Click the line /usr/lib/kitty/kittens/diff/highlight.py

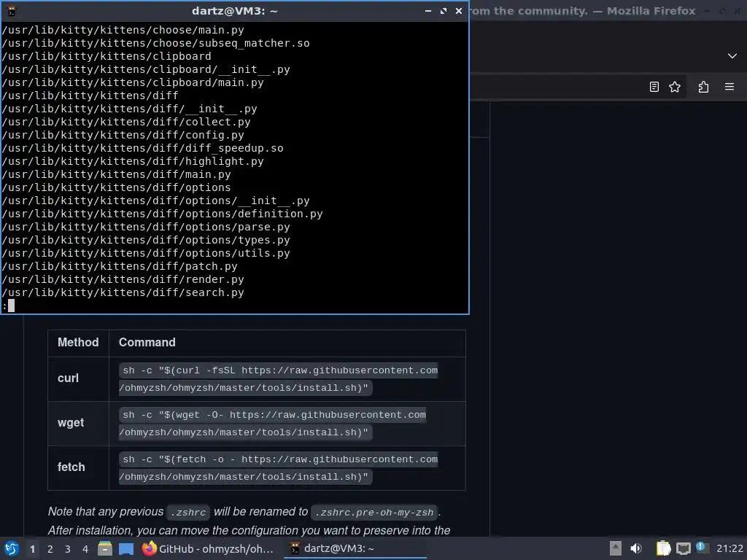click(x=133, y=161)
